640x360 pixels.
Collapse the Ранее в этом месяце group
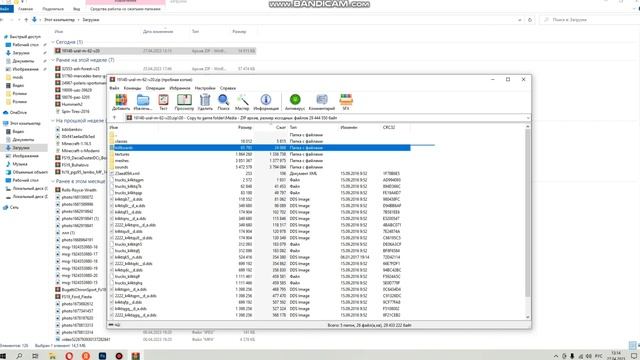coord(53,181)
